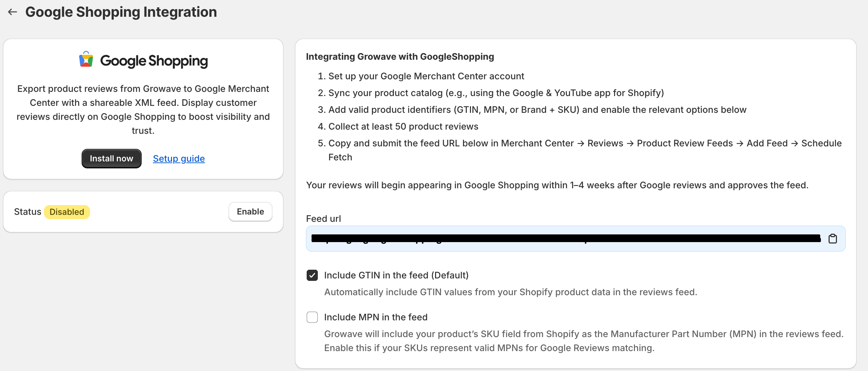Click the Include MPN in the feed label
This screenshot has width=868, height=371.
click(x=376, y=317)
